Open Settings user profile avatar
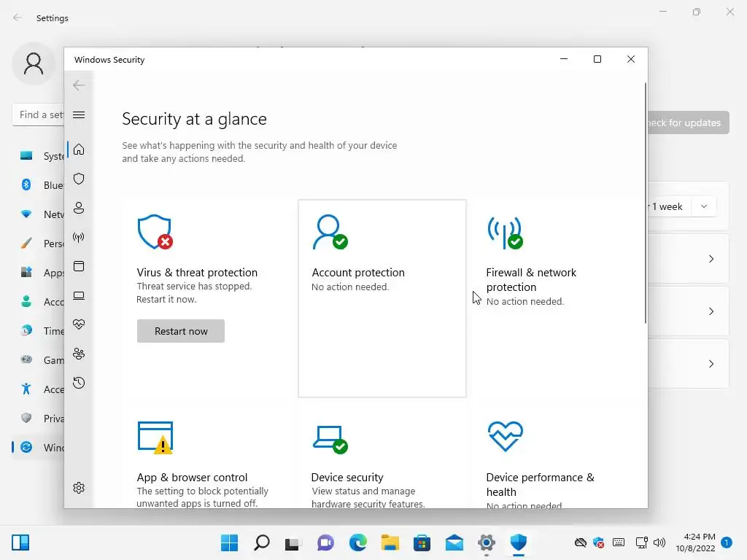The width and height of the screenshot is (747, 560). click(x=34, y=63)
